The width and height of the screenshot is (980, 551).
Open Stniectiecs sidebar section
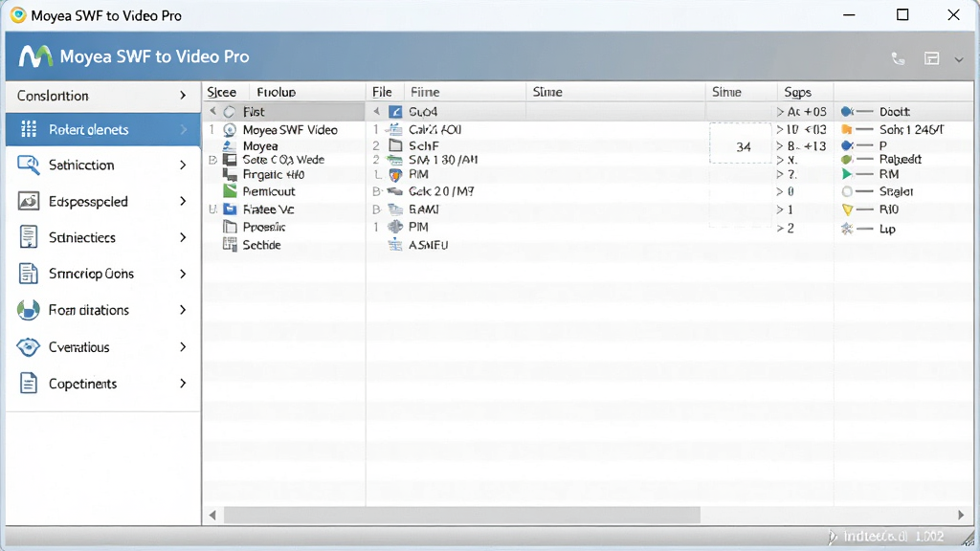(103, 237)
